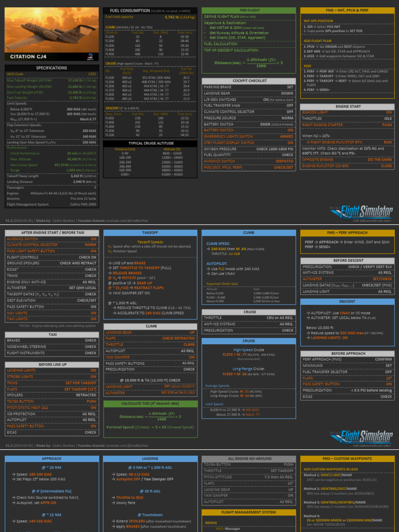This screenshot has width=399, height=532.
Task: Select the Cockpit Checklist header
Action: (249, 81)
